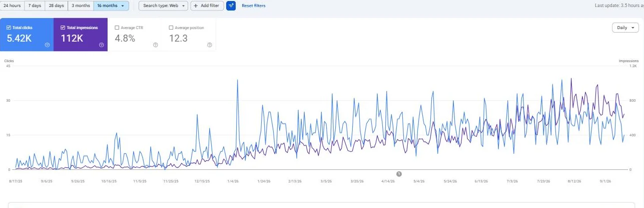Click the Add filter button
644x208 pixels.
(207, 6)
